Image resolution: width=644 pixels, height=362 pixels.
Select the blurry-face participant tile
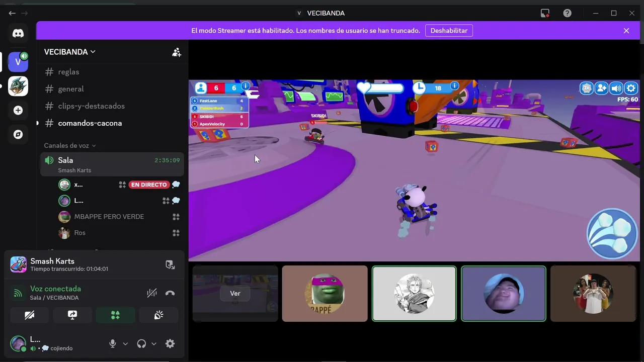tap(504, 294)
